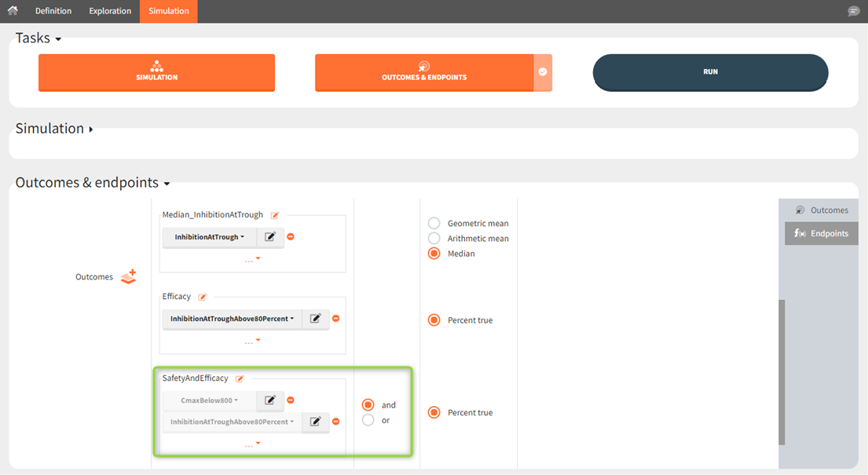The image size is (868, 475).
Task: Click the add Outcomes plus icon
Action: [128, 276]
